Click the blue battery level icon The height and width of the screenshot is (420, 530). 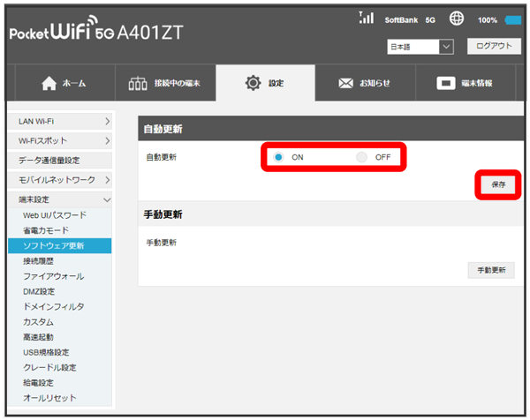click(514, 19)
